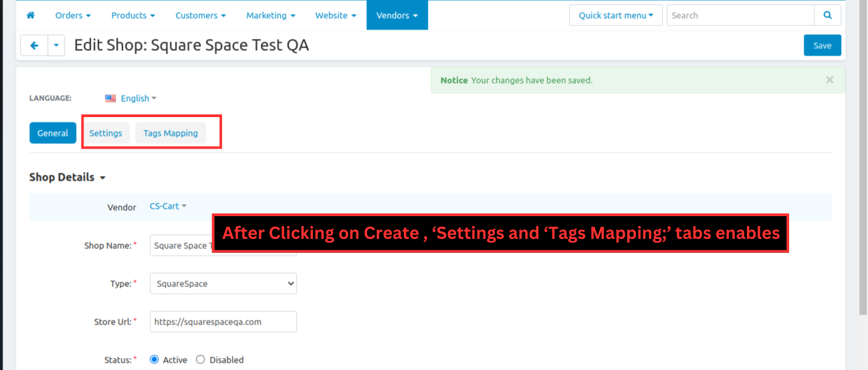Click the US flag language icon
The width and height of the screenshot is (868, 370).
point(110,98)
